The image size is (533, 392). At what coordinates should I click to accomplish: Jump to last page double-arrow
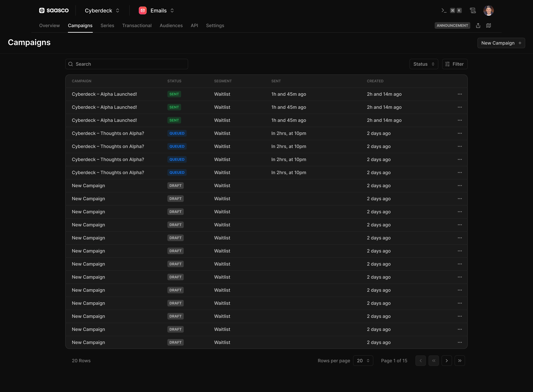460,361
